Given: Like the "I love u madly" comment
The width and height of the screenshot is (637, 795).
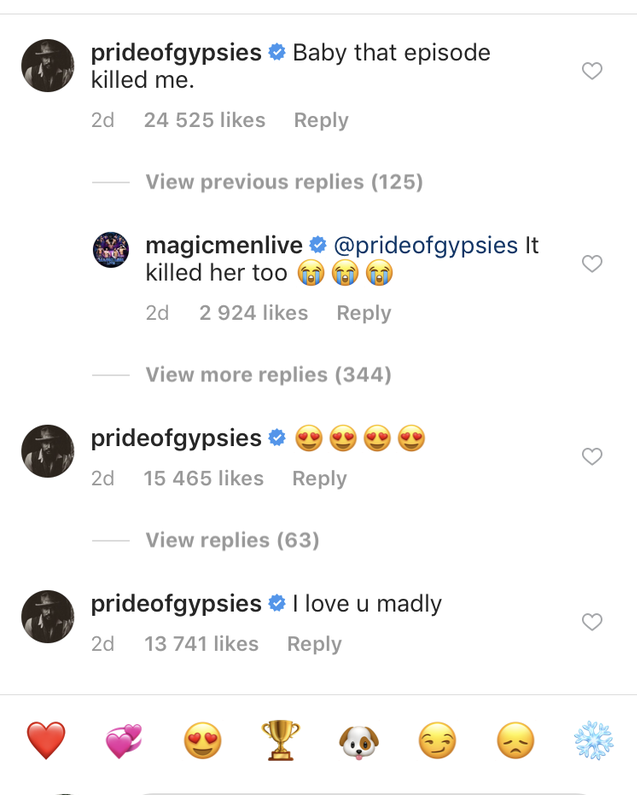Looking at the screenshot, I should point(592,622).
